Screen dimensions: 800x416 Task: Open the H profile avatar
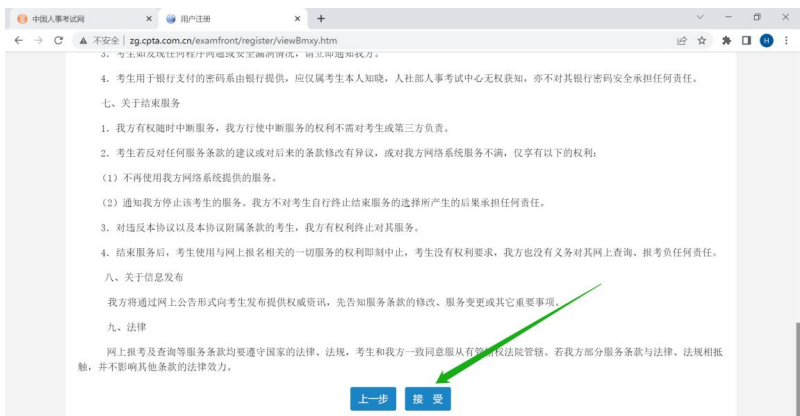pyautogui.click(x=766, y=41)
